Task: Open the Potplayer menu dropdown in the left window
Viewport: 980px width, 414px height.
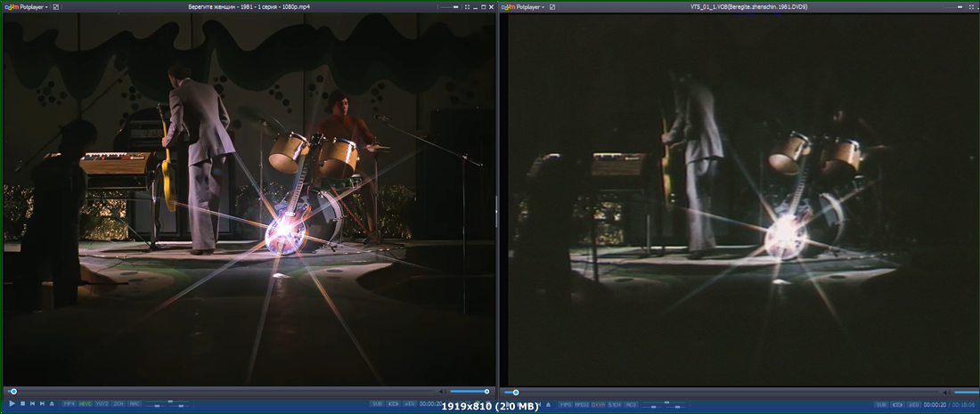Action: click(x=25, y=7)
